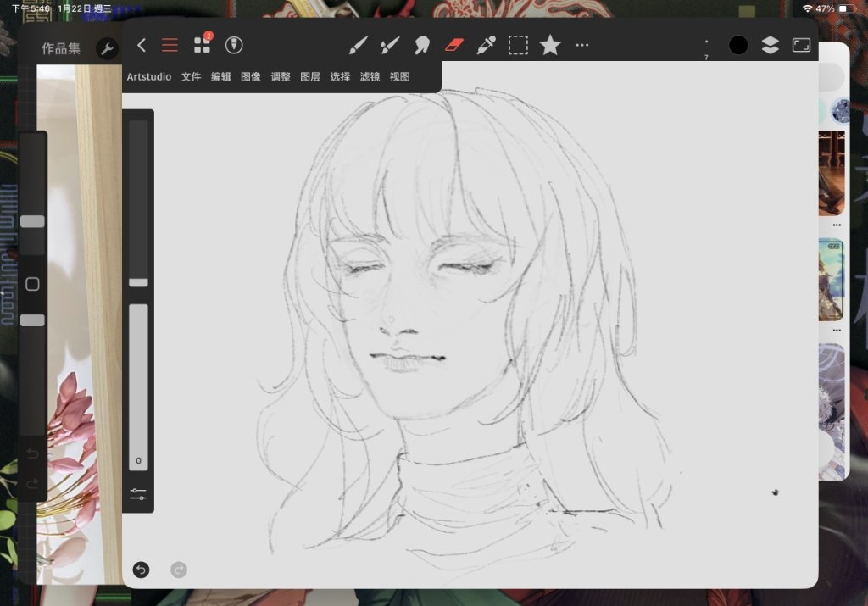Go back with the left chevron arrow
The image size is (868, 606).
pyautogui.click(x=142, y=46)
